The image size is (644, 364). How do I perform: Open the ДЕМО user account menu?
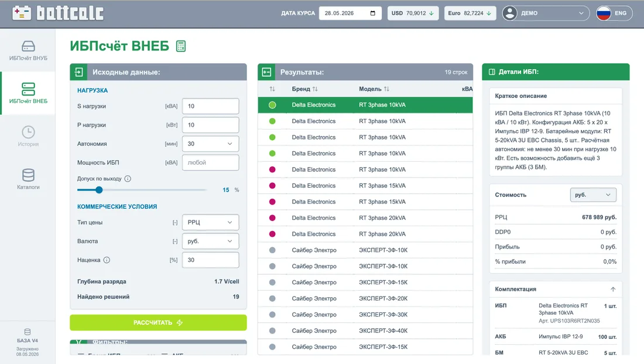(546, 13)
